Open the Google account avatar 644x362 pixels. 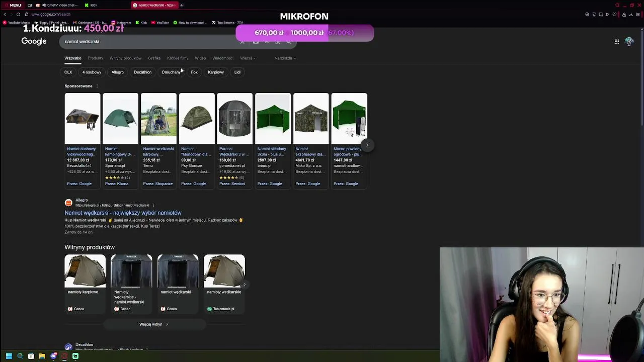click(629, 42)
